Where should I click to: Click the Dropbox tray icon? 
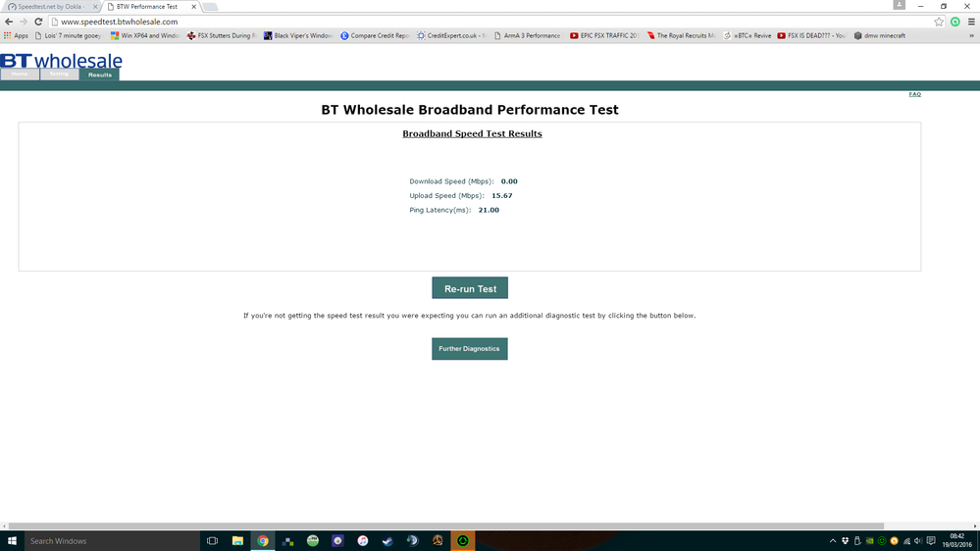point(845,541)
